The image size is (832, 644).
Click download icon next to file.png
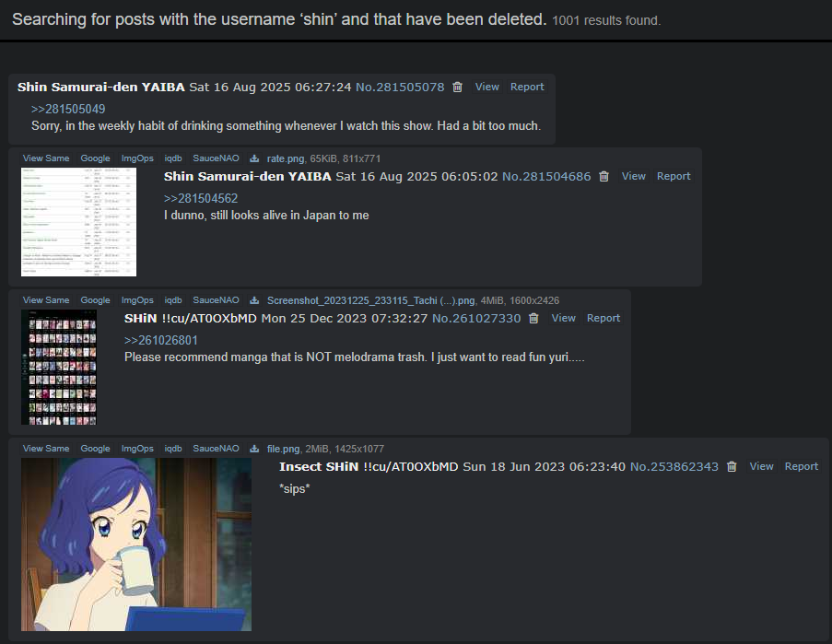pyautogui.click(x=254, y=449)
